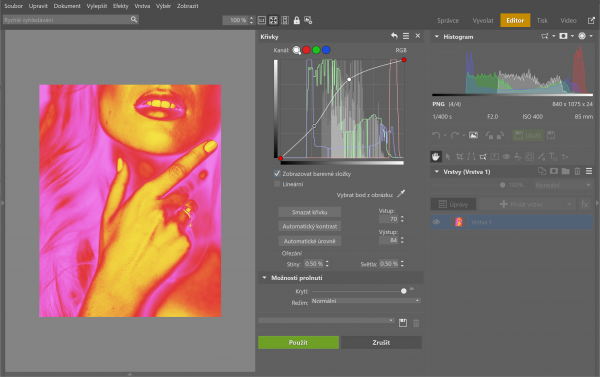This screenshot has width=600, height=377.
Task: Click the eyedropper pick point from image
Action: pos(401,194)
